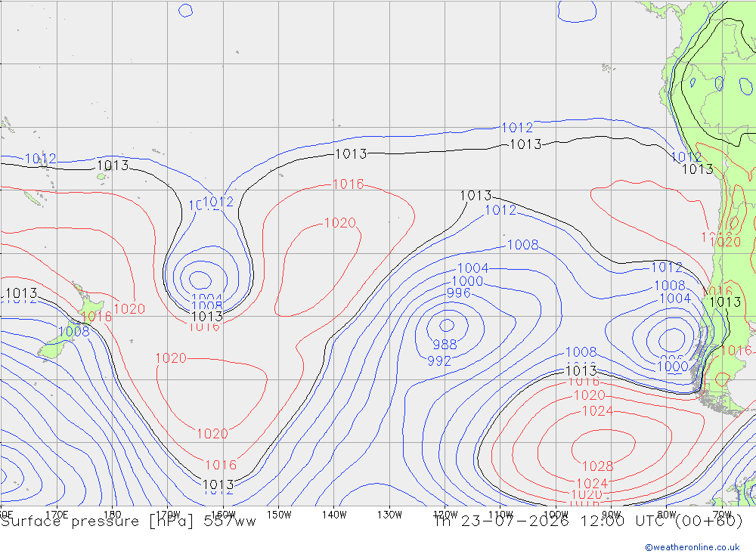Click the 1016 label over New Zealand's North Island
756x554 pixels.
(x=97, y=317)
